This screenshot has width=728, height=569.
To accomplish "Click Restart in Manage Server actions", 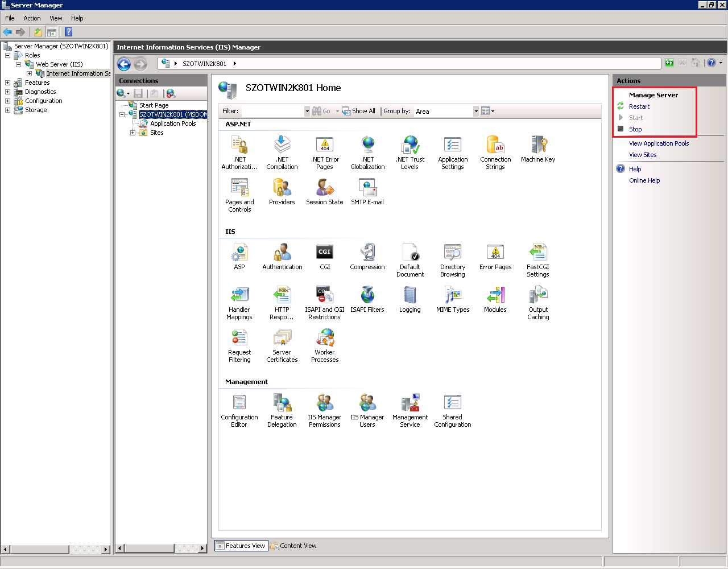I will point(639,106).
